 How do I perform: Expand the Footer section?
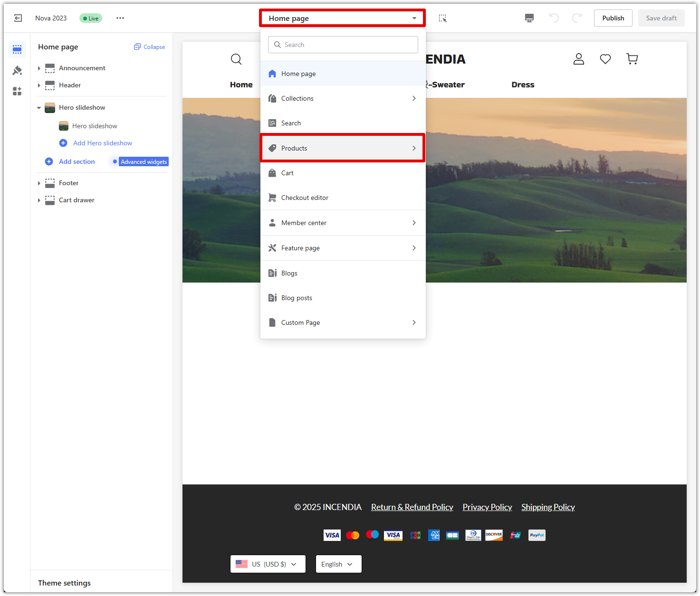[39, 183]
